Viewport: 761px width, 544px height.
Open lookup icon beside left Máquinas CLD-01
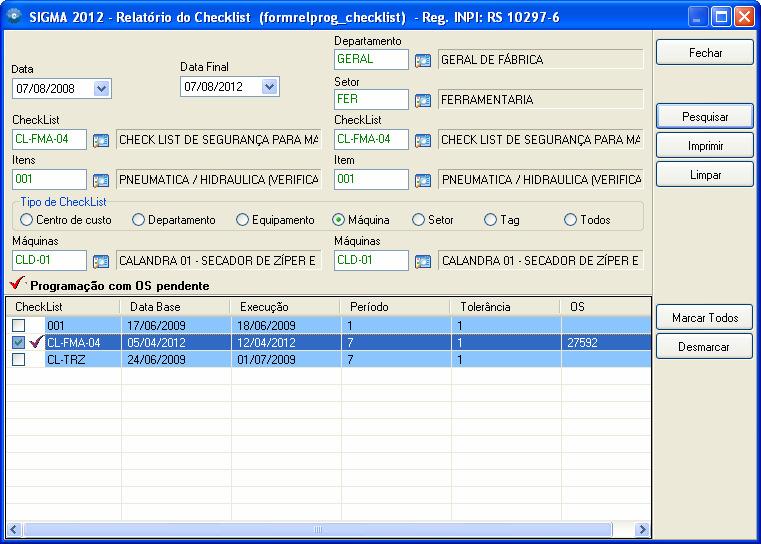[100, 262]
